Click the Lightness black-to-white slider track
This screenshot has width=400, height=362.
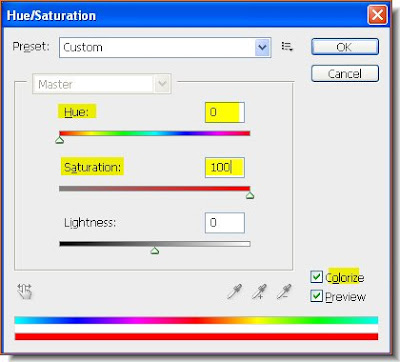[155, 244]
